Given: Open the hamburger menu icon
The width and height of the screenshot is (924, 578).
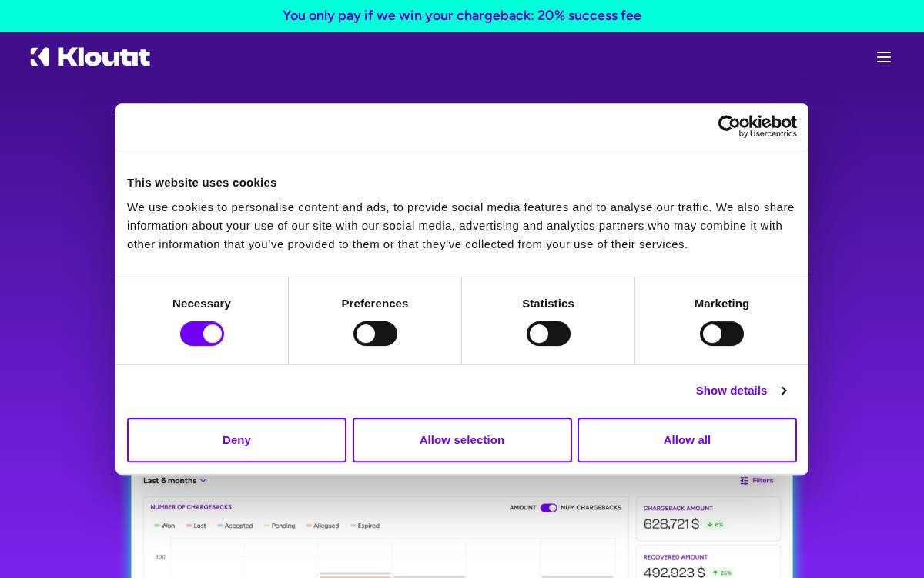Looking at the screenshot, I should 884,57.
